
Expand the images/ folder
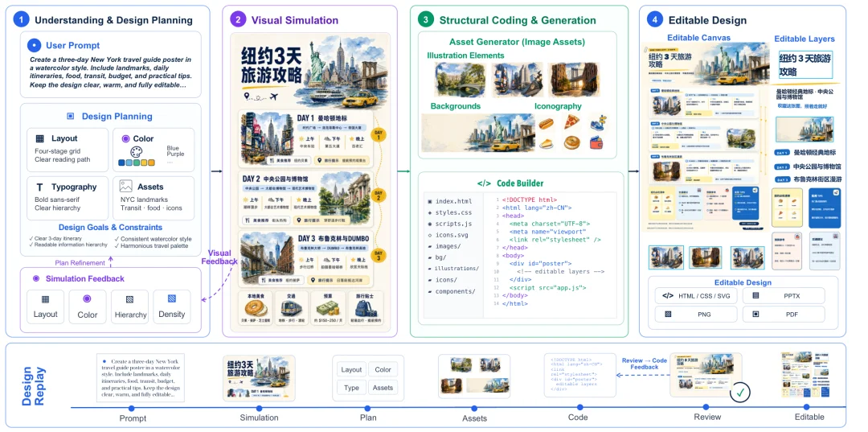445,246
